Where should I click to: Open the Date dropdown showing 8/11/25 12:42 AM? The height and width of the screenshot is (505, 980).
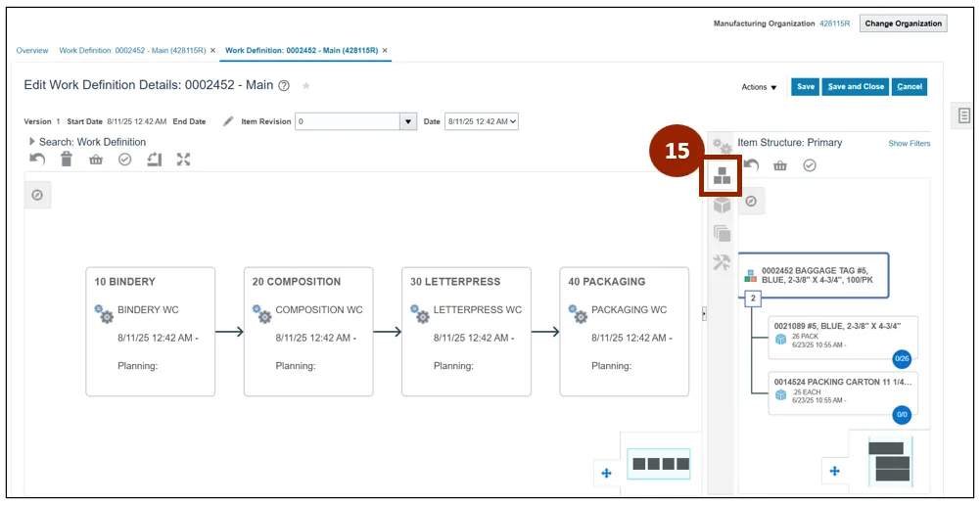(x=482, y=121)
